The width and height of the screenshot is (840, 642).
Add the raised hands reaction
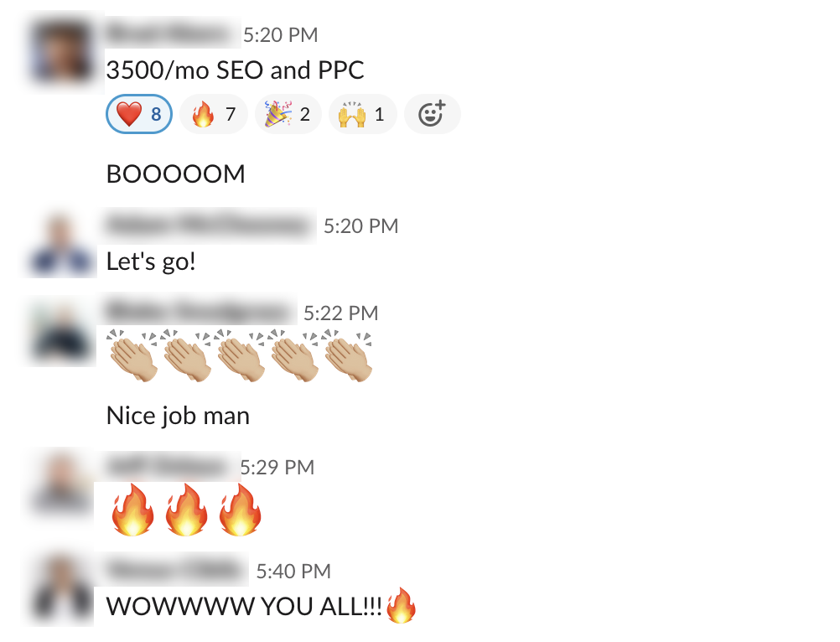tap(363, 114)
